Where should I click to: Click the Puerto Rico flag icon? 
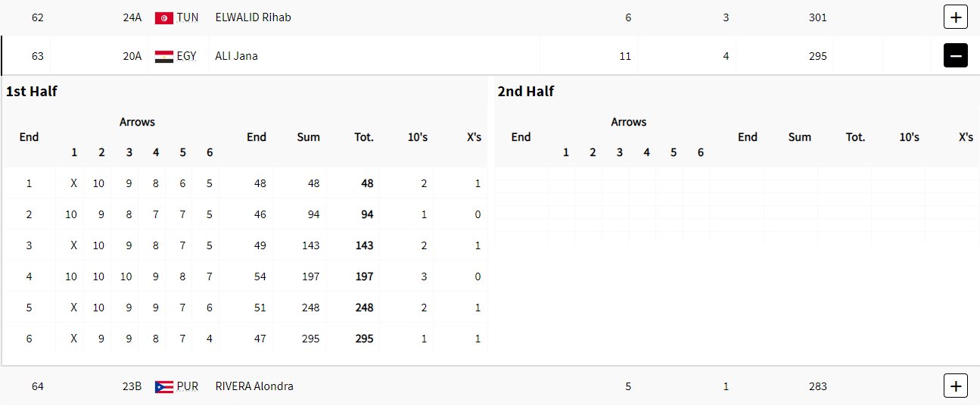pyautogui.click(x=163, y=387)
